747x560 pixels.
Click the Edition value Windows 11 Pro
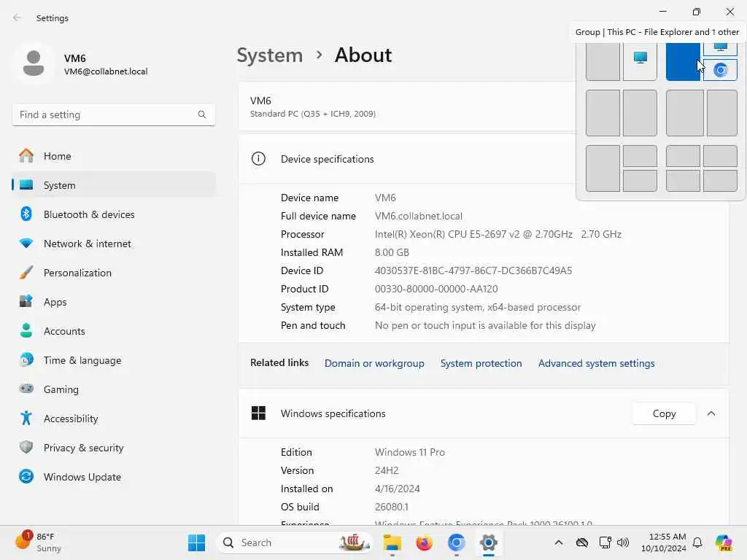410,452
